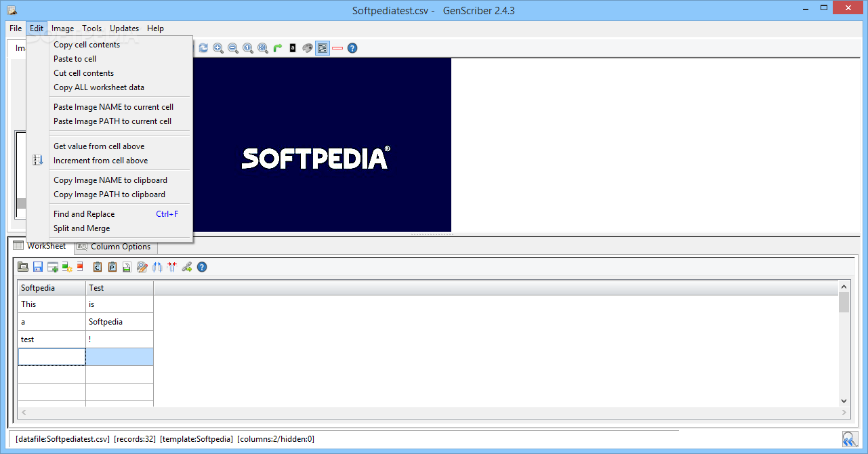Close the open Edit menu
The height and width of the screenshot is (454, 868).
37,28
